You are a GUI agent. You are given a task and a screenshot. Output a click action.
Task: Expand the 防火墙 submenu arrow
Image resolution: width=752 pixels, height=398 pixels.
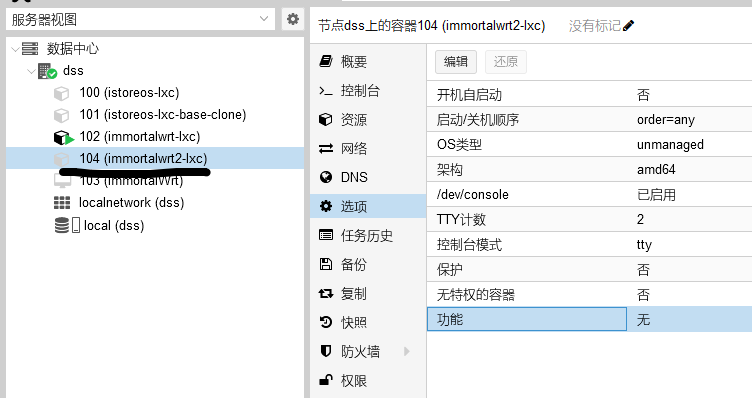click(407, 351)
